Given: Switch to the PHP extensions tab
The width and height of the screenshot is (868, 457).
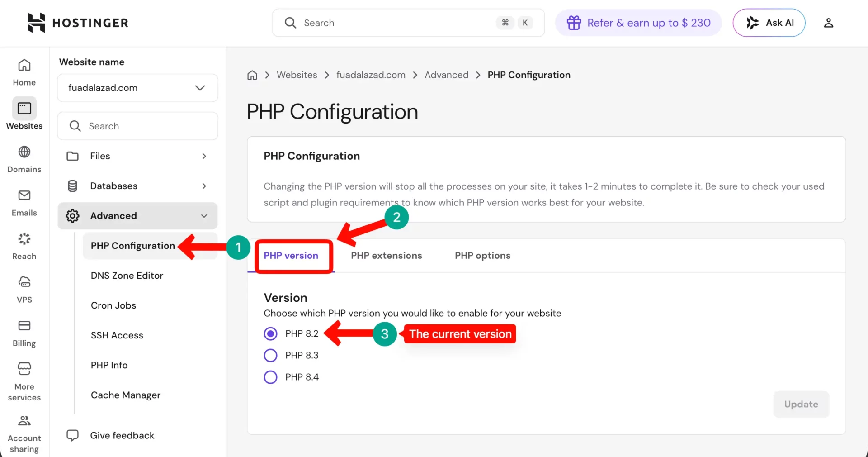Looking at the screenshot, I should pos(387,256).
